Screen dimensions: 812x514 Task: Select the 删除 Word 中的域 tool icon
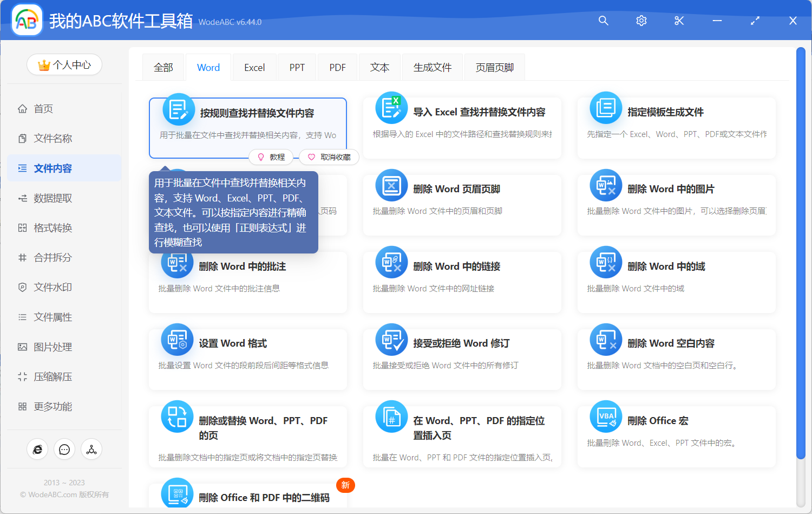(x=605, y=262)
